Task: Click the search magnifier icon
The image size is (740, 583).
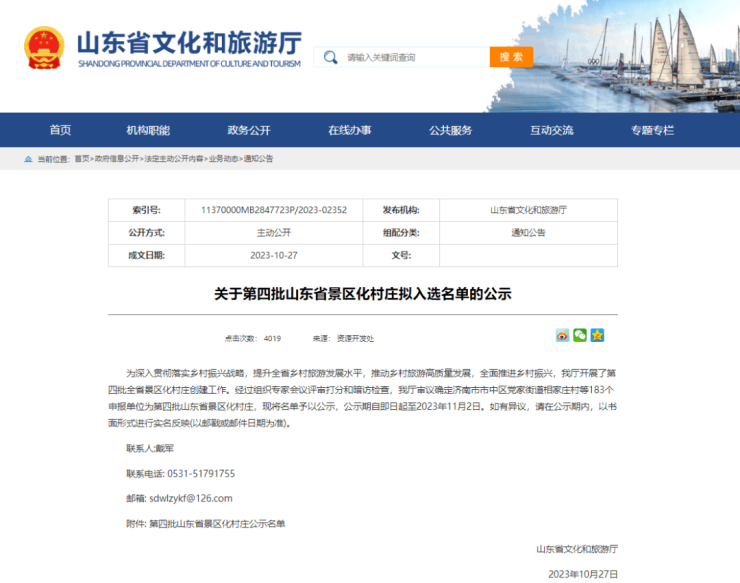Action: [x=331, y=57]
